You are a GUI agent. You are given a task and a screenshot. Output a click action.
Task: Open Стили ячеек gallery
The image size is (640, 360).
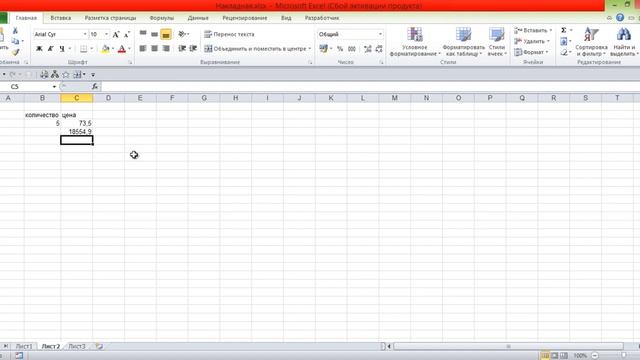pyautogui.click(x=497, y=42)
